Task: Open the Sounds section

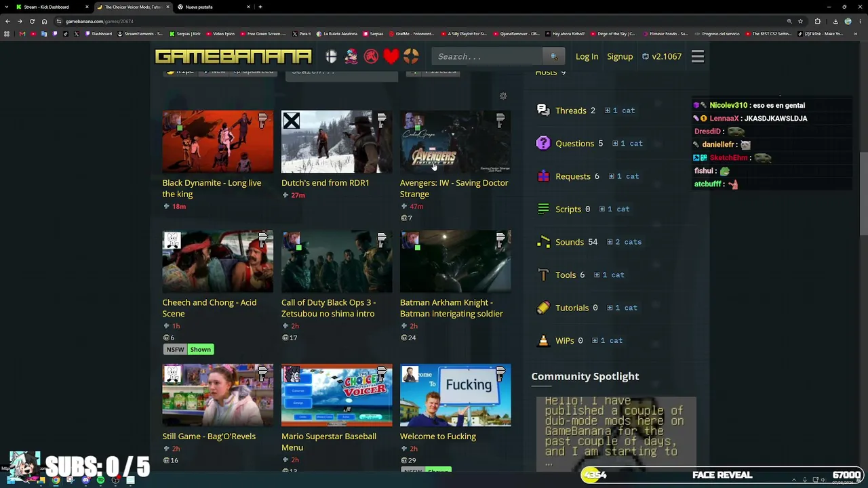Action: pyautogui.click(x=570, y=242)
